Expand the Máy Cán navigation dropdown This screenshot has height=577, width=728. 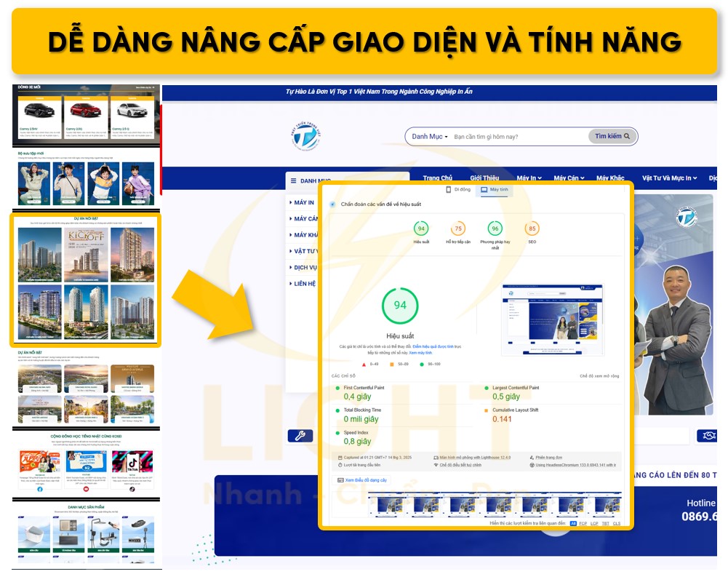(x=569, y=178)
